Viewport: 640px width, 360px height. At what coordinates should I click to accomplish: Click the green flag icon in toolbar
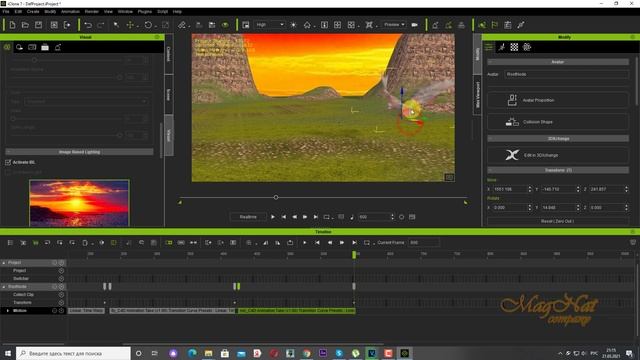click(x=495, y=25)
